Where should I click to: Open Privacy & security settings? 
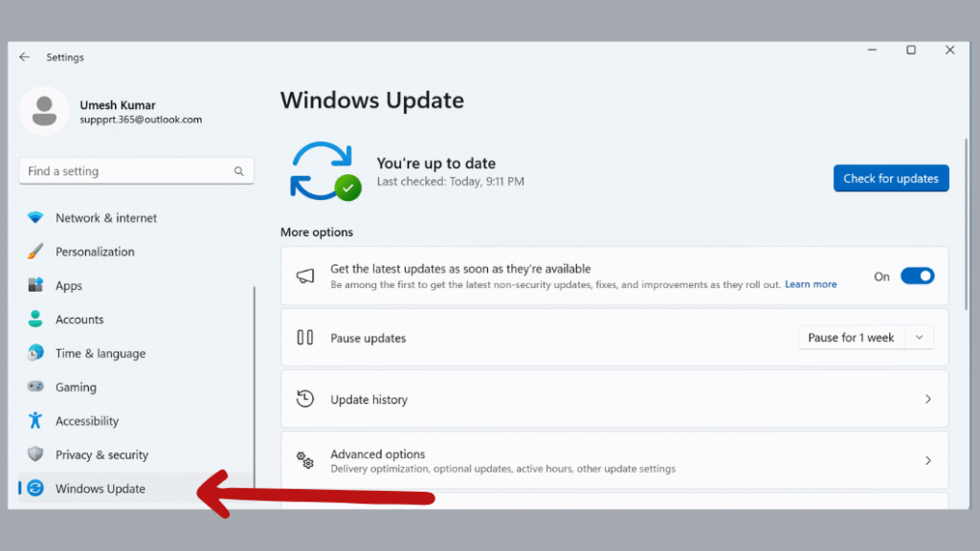click(x=135, y=454)
